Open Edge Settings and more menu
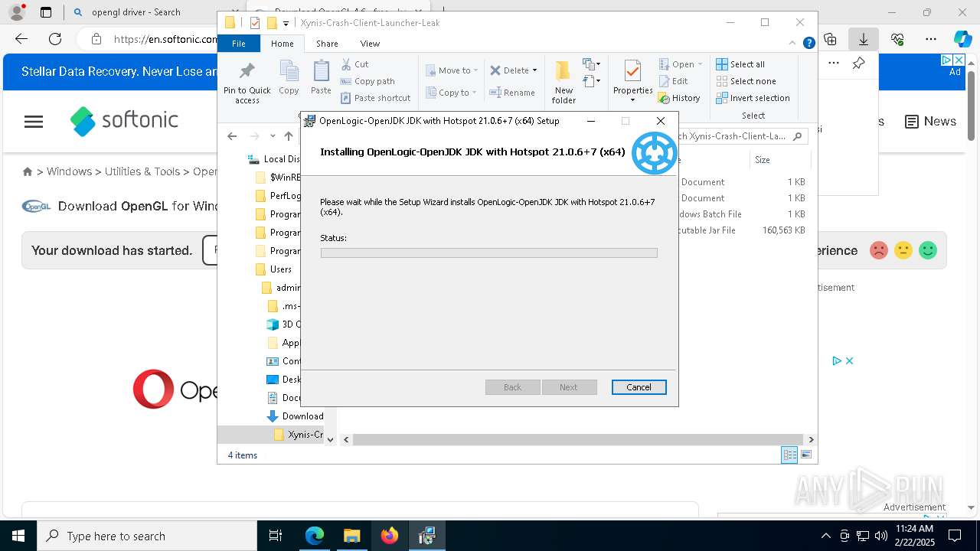 931,39
